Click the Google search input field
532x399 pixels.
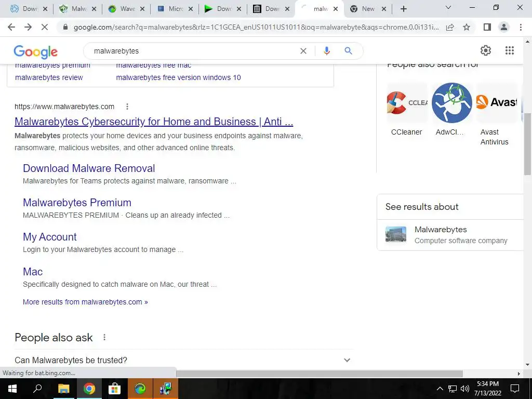[193, 51]
